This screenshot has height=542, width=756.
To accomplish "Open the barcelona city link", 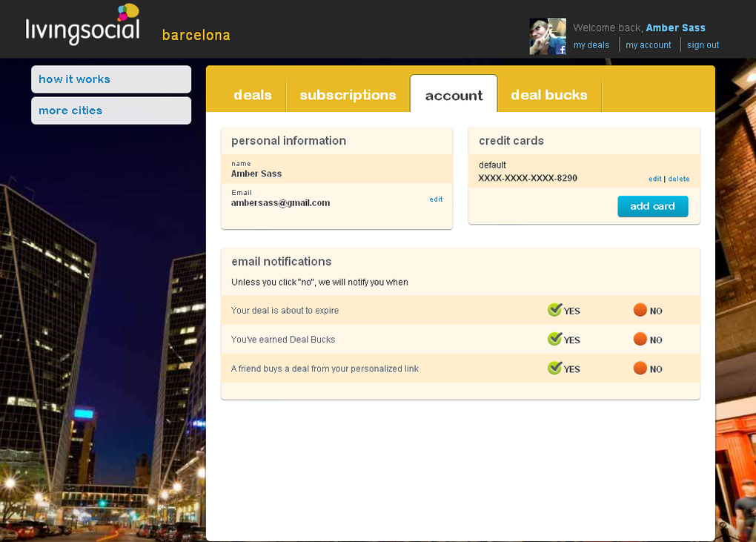I will click(196, 35).
